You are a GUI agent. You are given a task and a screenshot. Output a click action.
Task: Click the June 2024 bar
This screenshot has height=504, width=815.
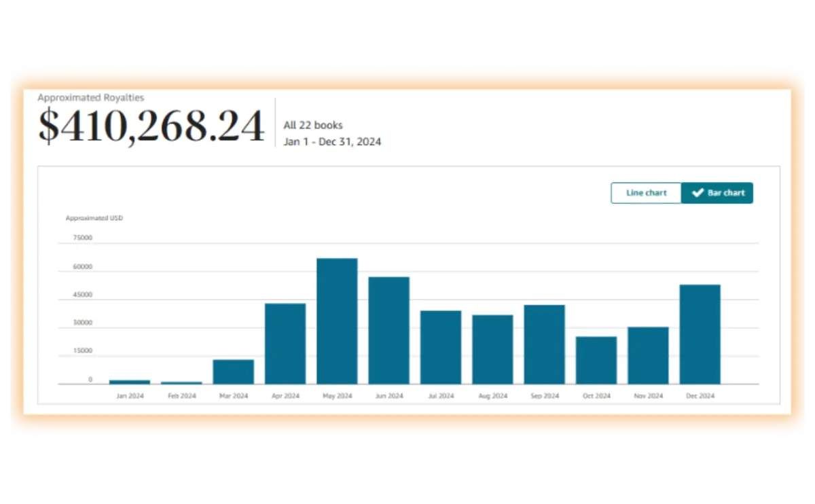(x=389, y=330)
